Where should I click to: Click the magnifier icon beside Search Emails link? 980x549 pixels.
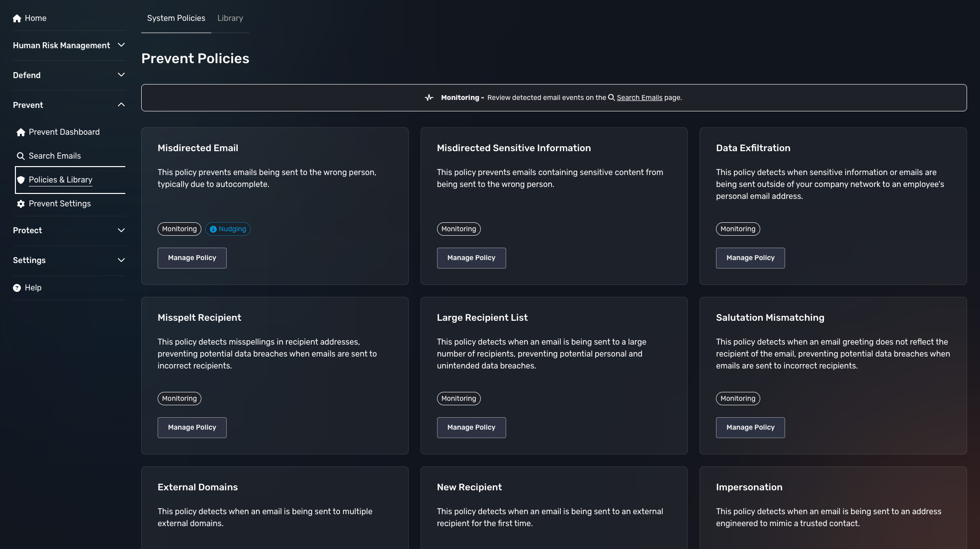coord(612,97)
